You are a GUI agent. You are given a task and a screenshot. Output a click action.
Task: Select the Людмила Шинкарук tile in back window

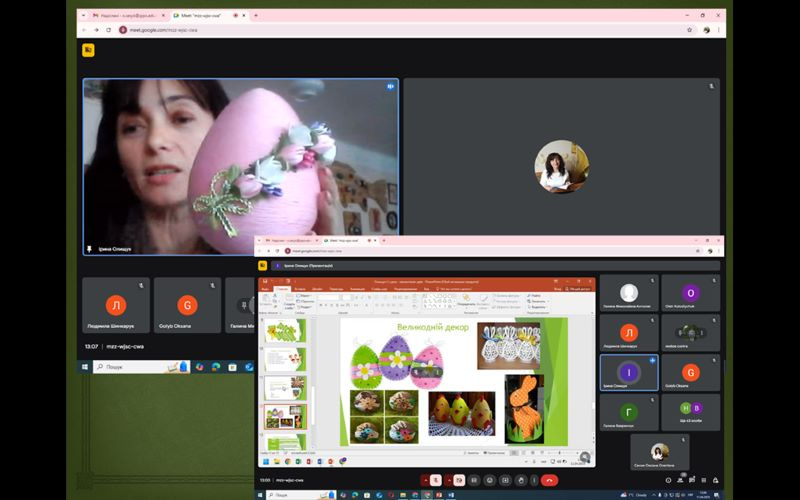[116, 305]
